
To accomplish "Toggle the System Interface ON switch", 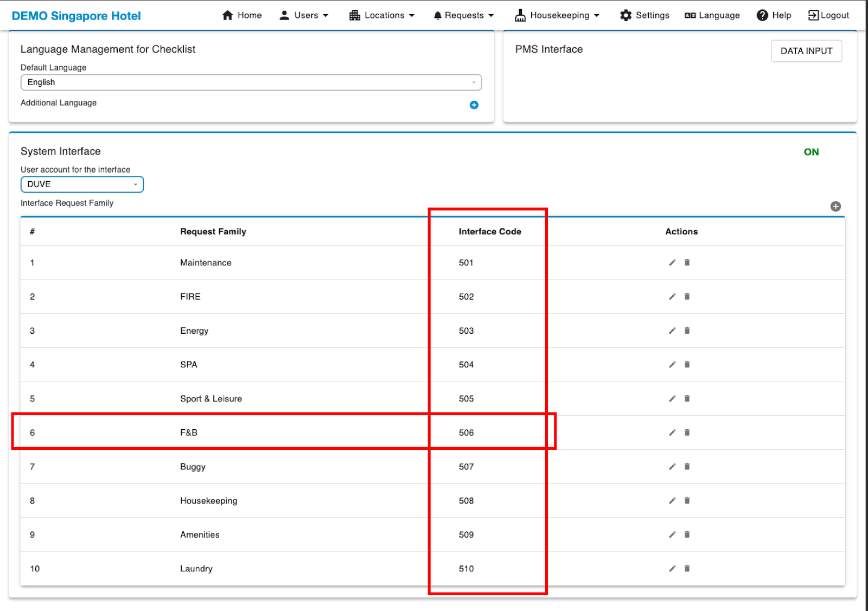I will click(811, 152).
